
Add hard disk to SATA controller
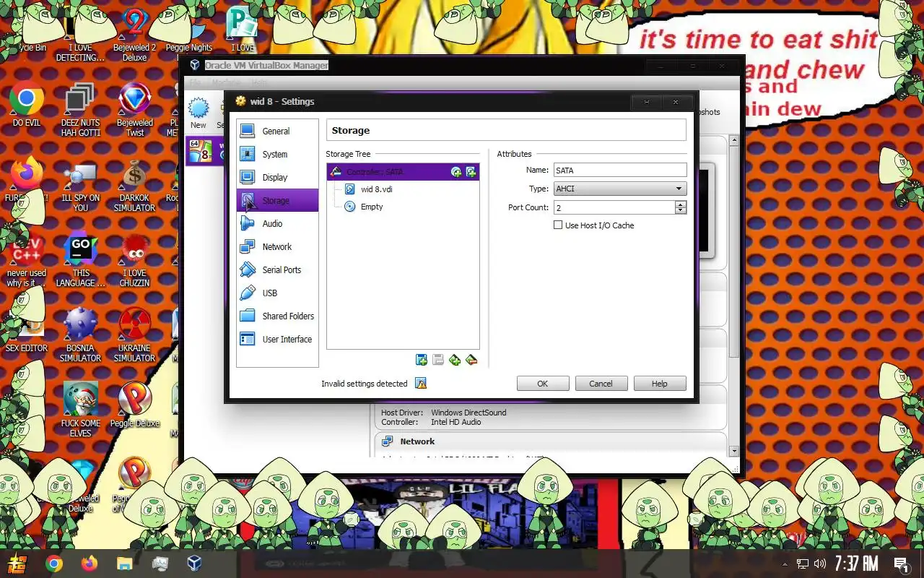(x=471, y=172)
